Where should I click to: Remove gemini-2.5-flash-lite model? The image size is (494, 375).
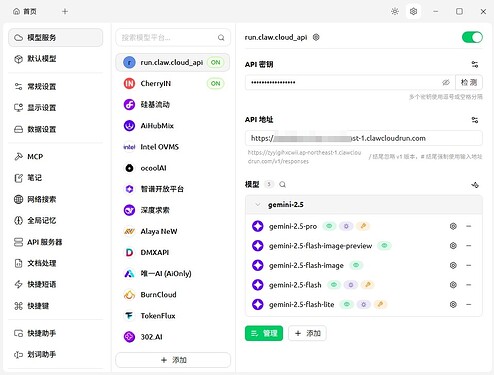[469, 304]
